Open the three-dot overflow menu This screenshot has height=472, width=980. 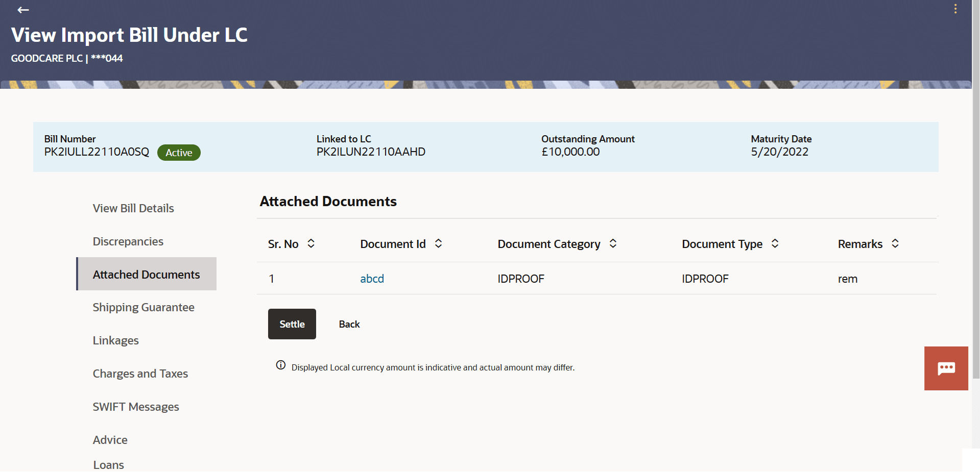955,9
